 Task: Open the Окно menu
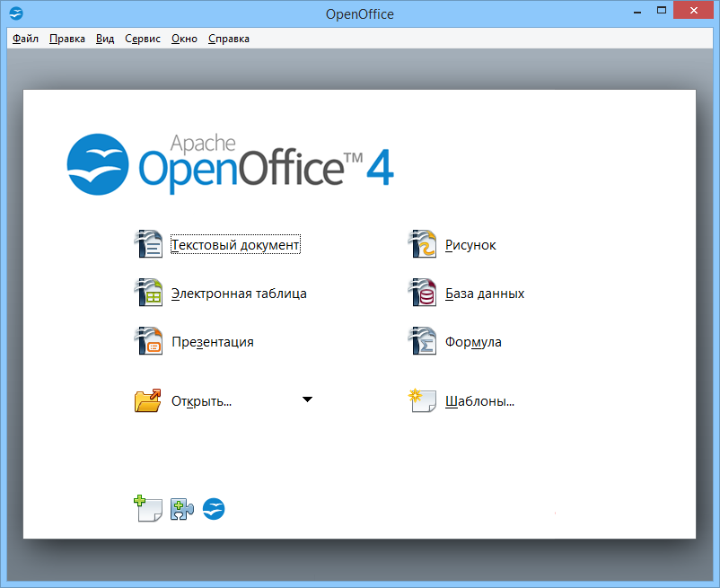click(184, 39)
